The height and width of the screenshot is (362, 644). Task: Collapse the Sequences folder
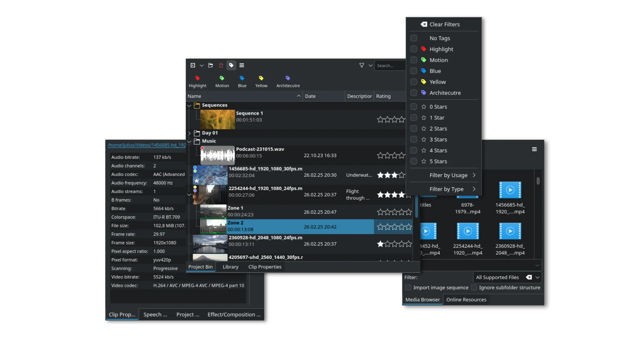click(189, 105)
